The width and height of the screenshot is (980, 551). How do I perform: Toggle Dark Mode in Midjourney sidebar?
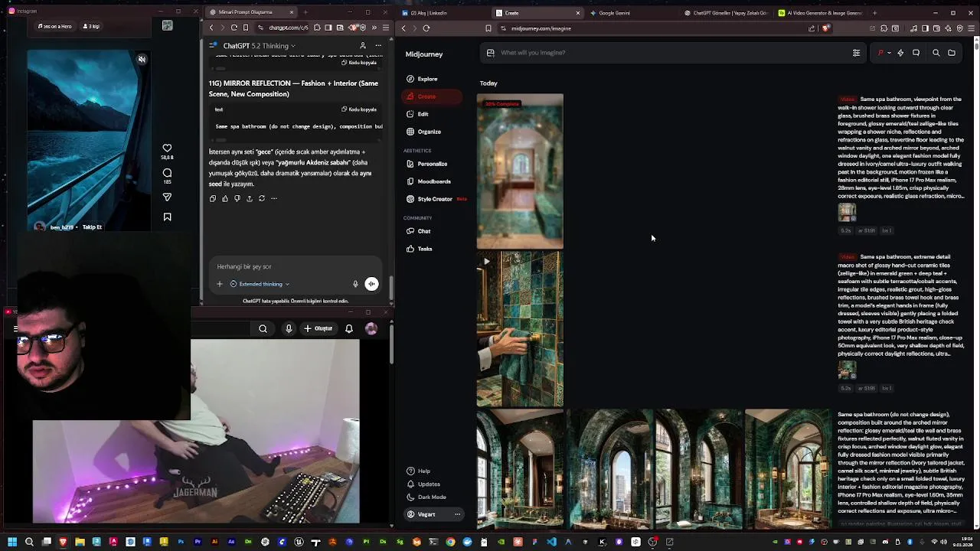click(426, 497)
